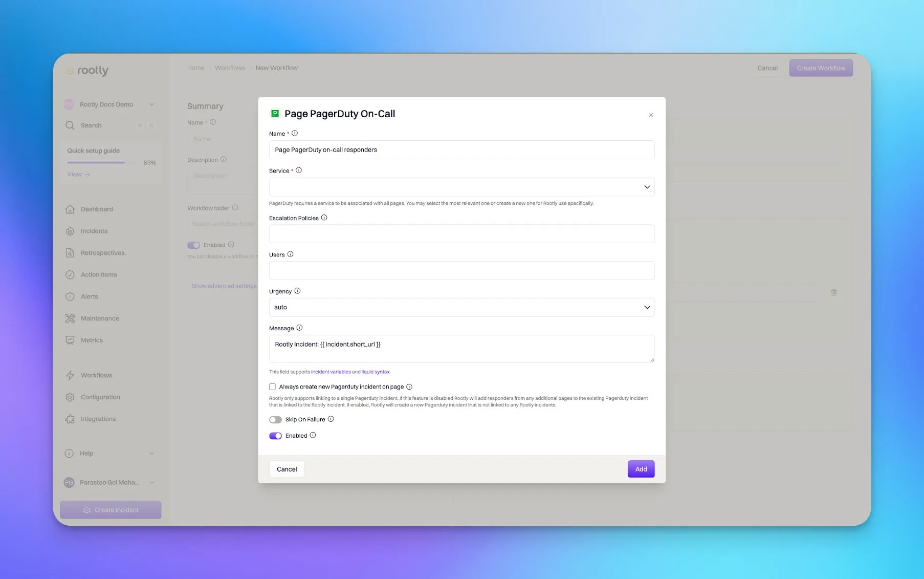Open the Select workflow folder dropdown
Image resolution: width=924 pixels, height=579 pixels.
tap(223, 224)
